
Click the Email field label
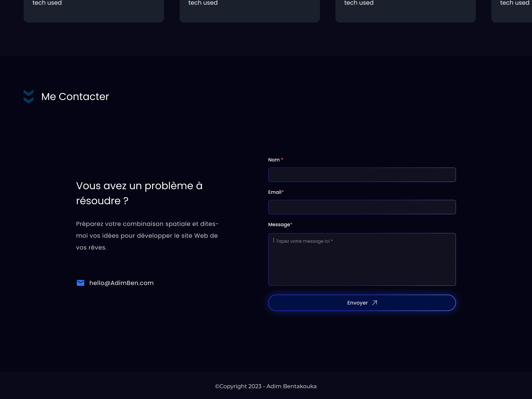(275, 192)
